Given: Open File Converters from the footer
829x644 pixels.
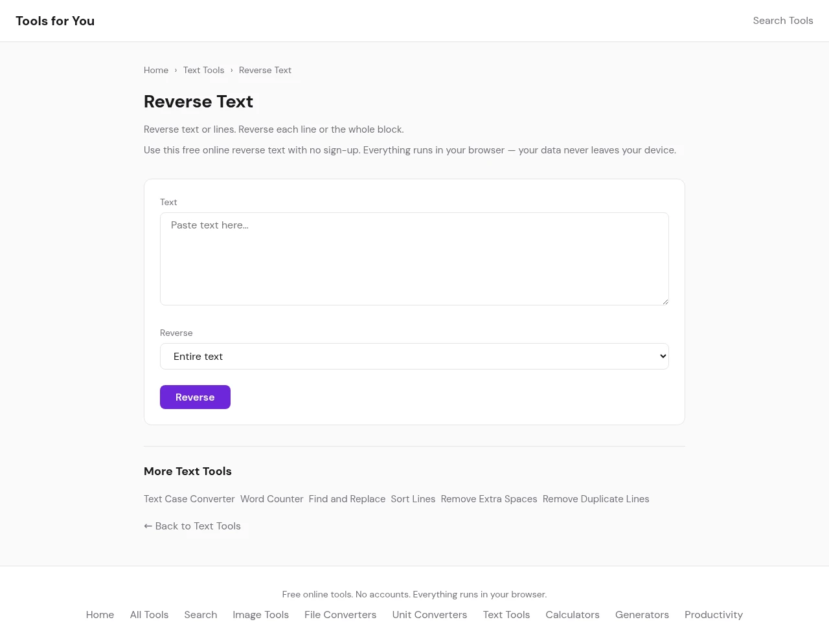Looking at the screenshot, I should tap(340, 615).
